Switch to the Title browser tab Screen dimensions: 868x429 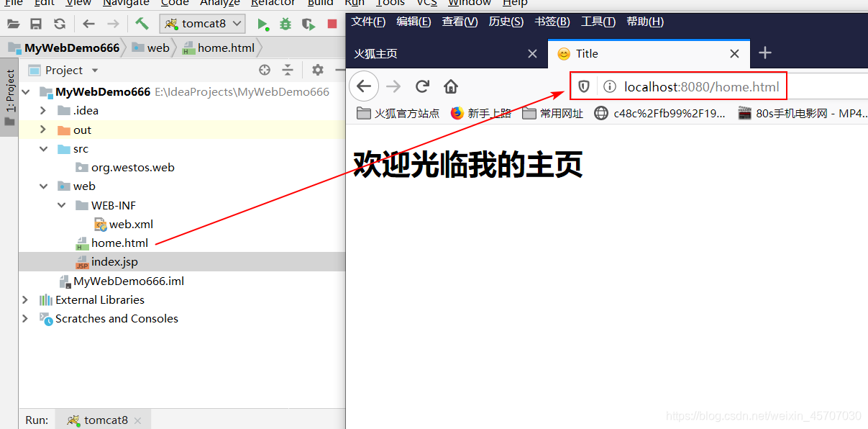point(649,53)
